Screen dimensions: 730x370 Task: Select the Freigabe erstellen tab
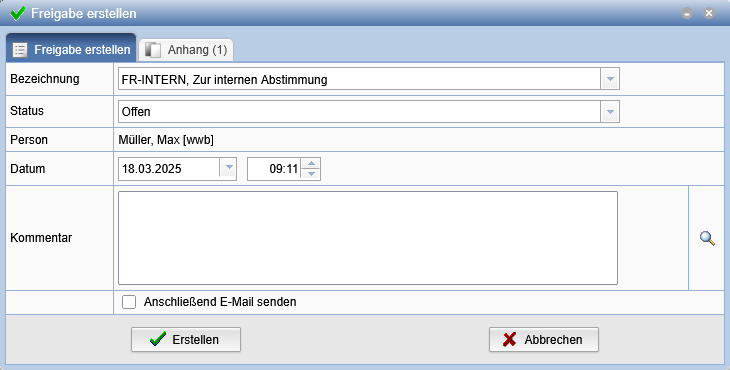71,48
